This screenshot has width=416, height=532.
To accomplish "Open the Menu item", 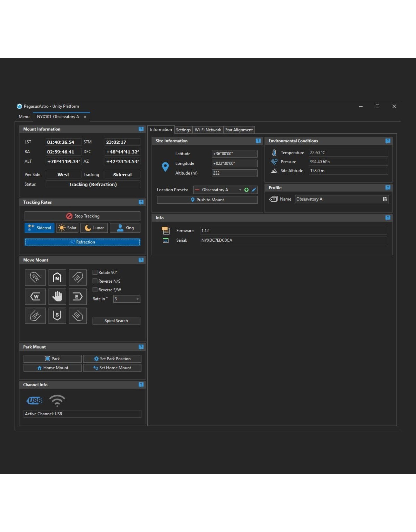I will pos(24,117).
